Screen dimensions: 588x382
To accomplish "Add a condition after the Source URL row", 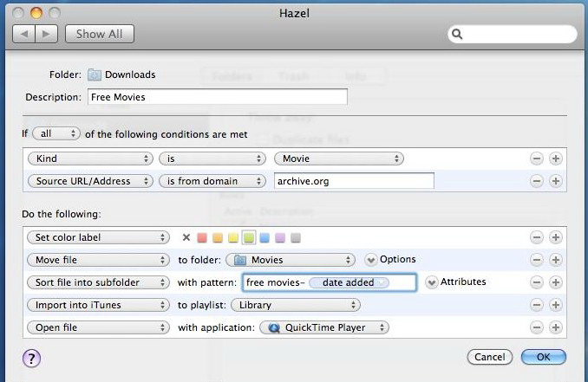I will pyautogui.click(x=556, y=181).
